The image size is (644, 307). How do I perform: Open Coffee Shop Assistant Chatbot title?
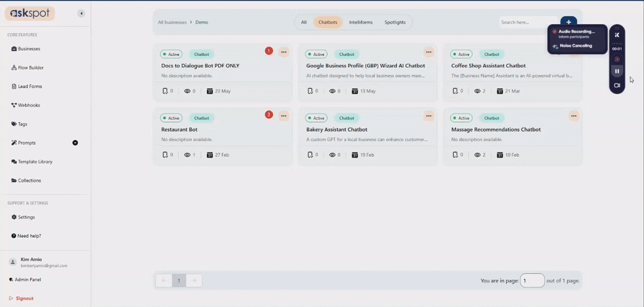click(488, 66)
